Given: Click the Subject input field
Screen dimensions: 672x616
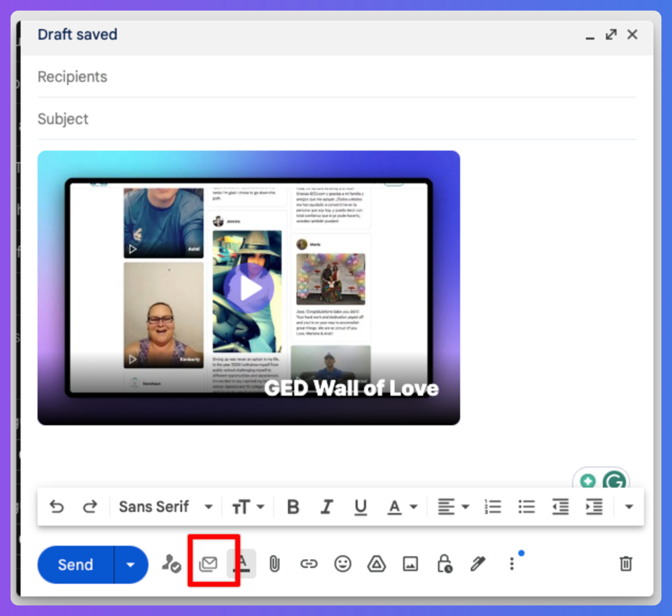Looking at the screenshot, I should [x=333, y=119].
